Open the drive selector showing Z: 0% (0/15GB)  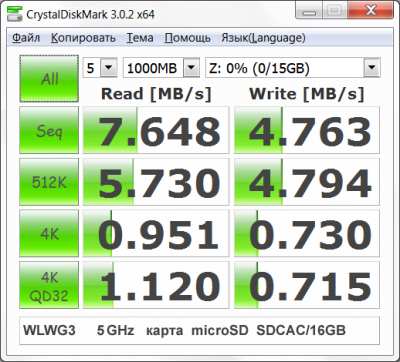293,68
